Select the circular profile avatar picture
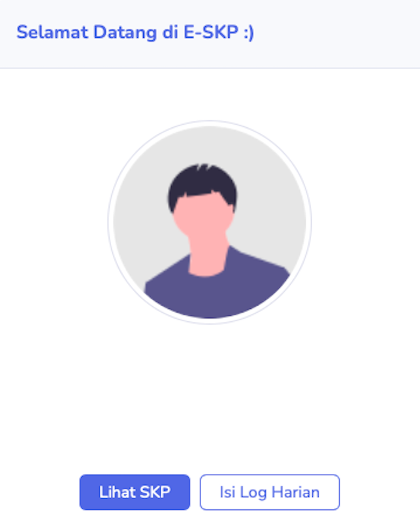Image resolution: width=420 pixels, height=523 pixels. 210,222
